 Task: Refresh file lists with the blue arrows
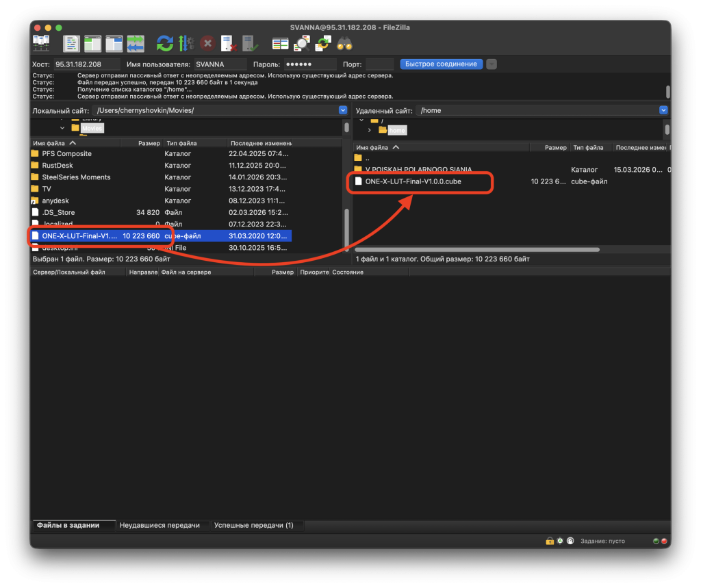[164, 44]
